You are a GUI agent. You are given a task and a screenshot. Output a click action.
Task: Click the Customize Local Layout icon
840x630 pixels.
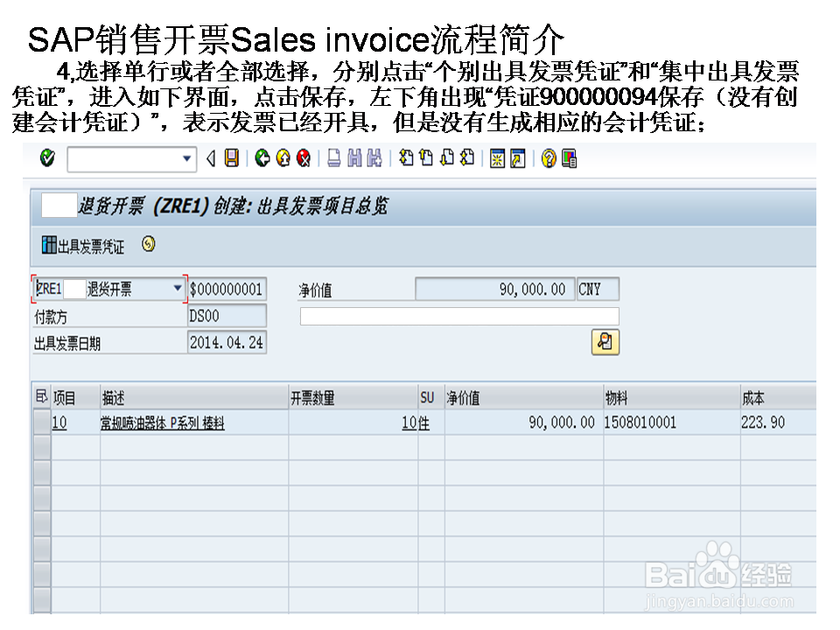(x=570, y=158)
